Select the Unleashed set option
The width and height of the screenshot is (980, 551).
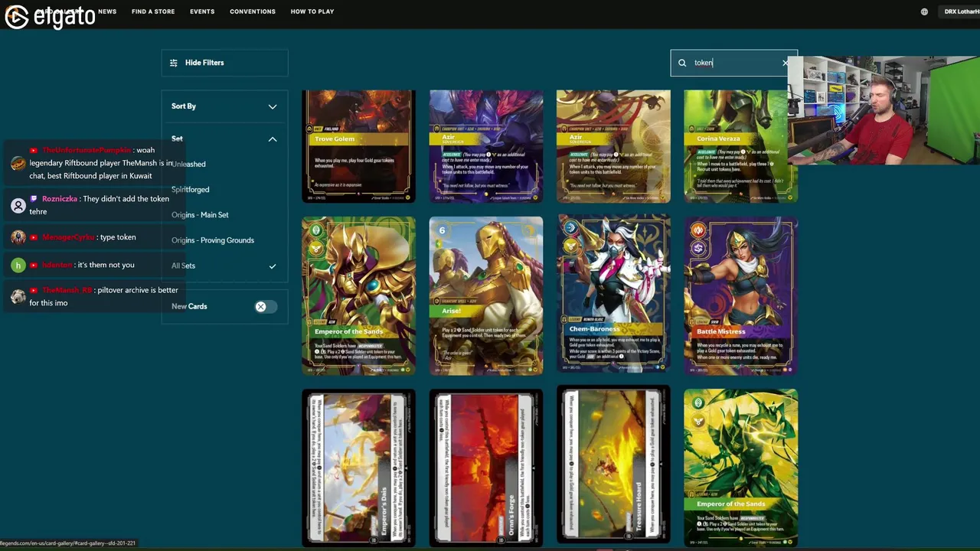click(x=188, y=164)
